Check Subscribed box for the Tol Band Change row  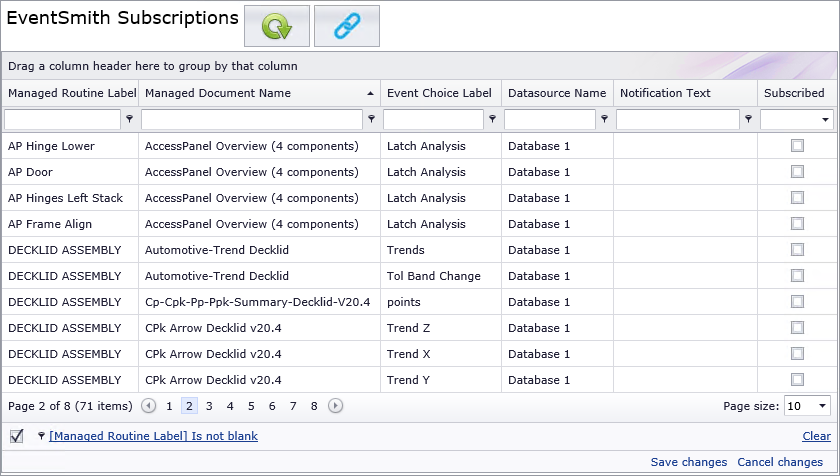[x=797, y=276]
